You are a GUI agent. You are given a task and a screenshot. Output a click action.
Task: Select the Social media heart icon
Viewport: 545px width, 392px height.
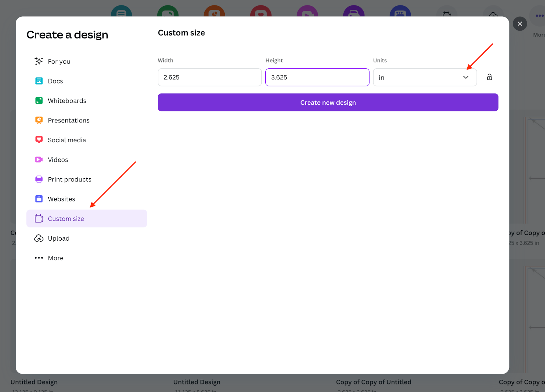[39, 140]
